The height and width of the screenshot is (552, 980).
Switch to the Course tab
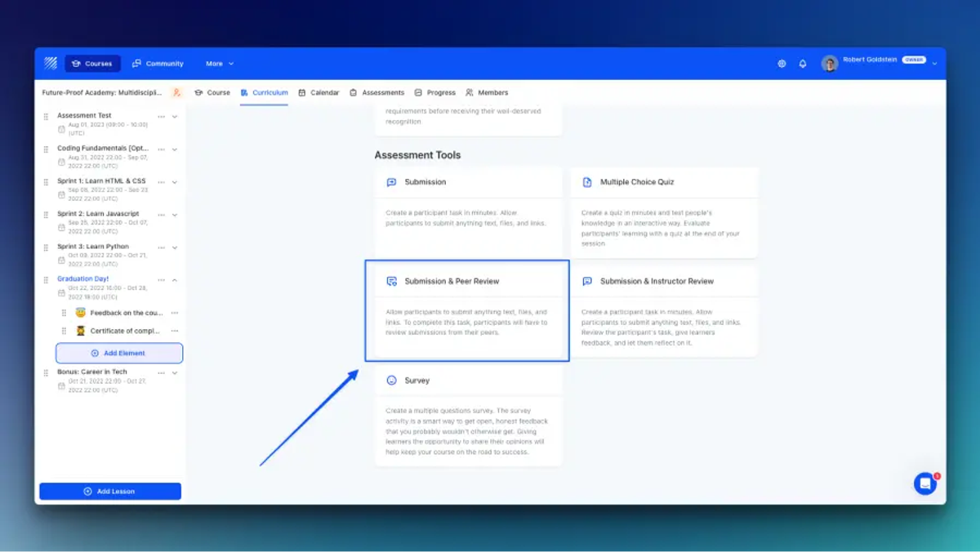pos(212,93)
